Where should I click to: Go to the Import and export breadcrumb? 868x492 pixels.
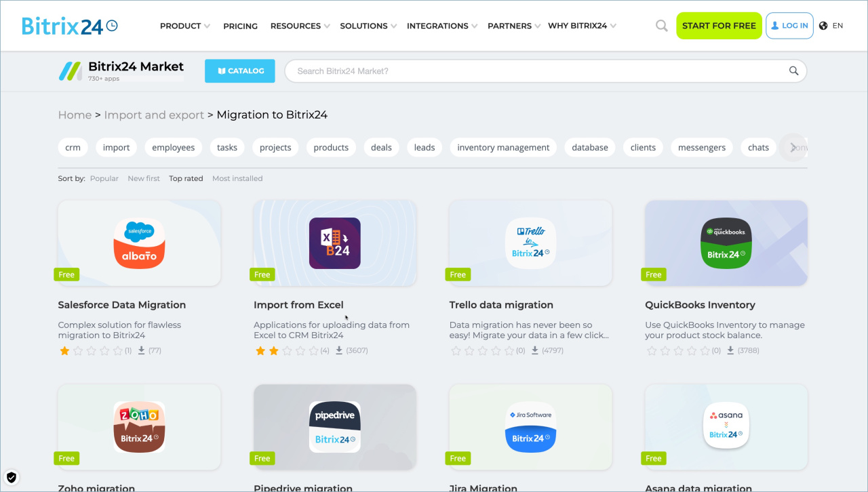pyautogui.click(x=154, y=115)
